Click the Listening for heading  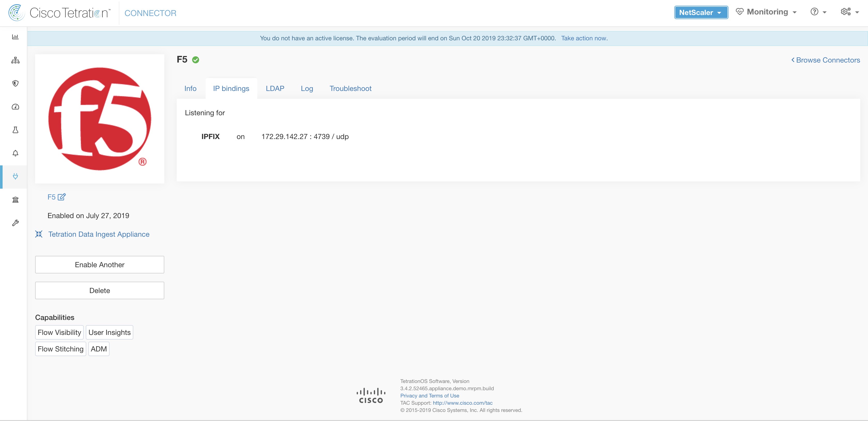pyautogui.click(x=205, y=113)
